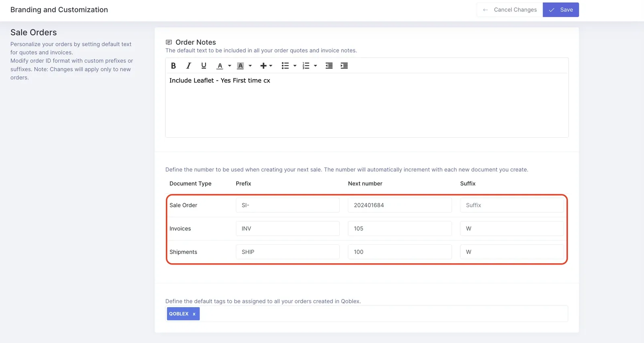Apply bulleted list formatting

[285, 66]
